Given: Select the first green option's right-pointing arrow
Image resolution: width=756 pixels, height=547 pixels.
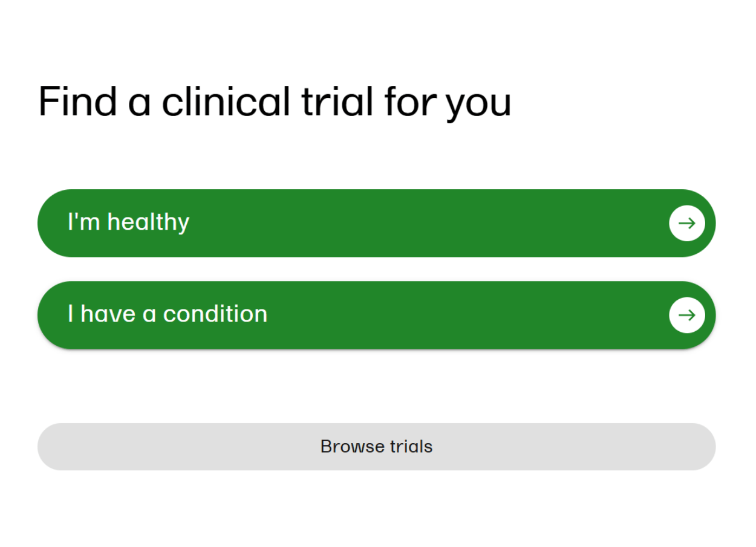Looking at the screenshot, I should tap(686, 223).
